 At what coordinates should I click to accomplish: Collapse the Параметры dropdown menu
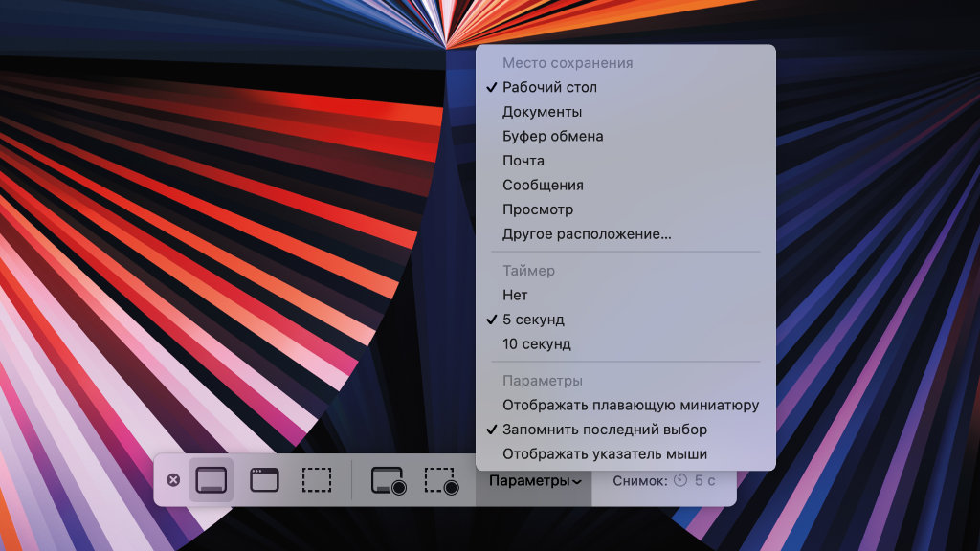point(534,480)
